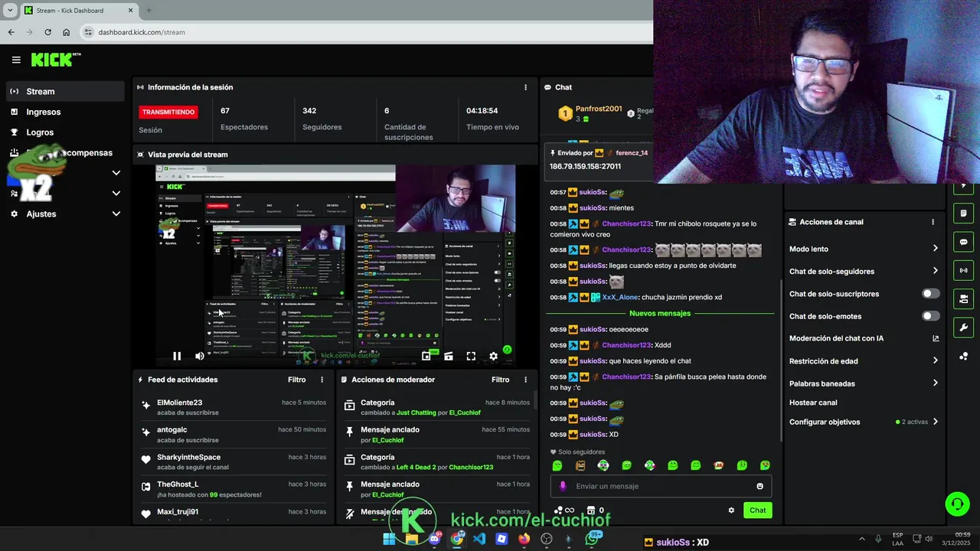The image size is (980, 551).
Task: Enter fullscreen on stream preview
Action: click(471, 356)
